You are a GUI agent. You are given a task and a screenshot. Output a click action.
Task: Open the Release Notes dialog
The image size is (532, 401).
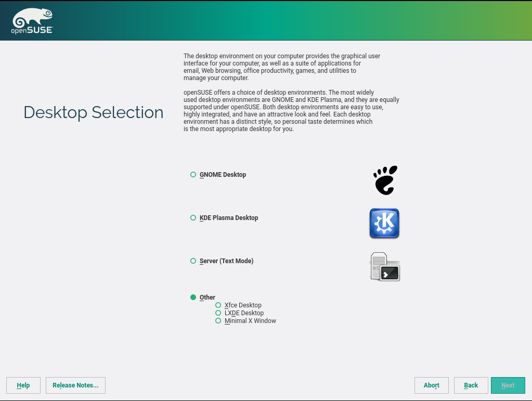click(75, 385)
